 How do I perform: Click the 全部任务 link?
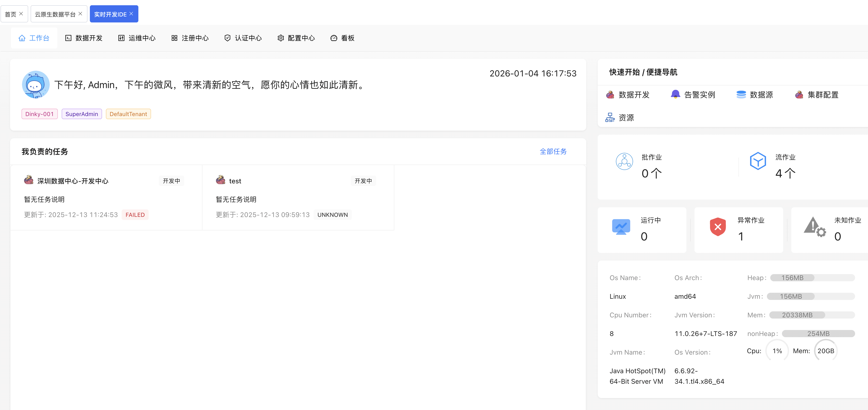553,151
